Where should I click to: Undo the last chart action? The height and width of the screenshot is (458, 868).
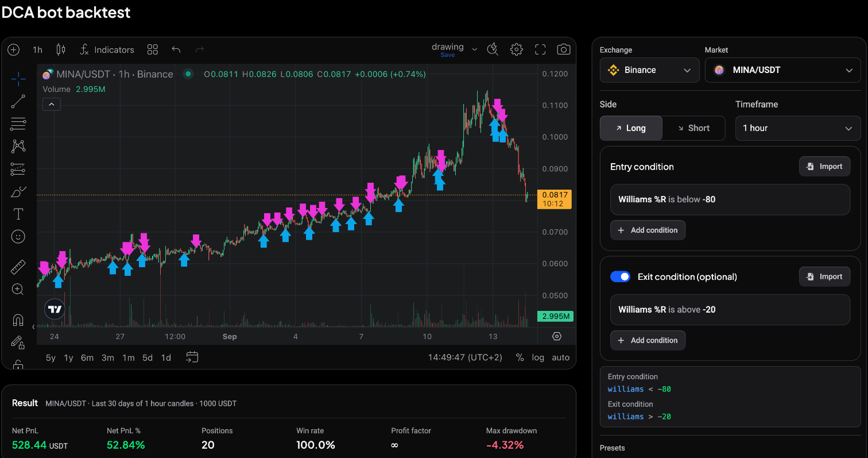(176, 50)
